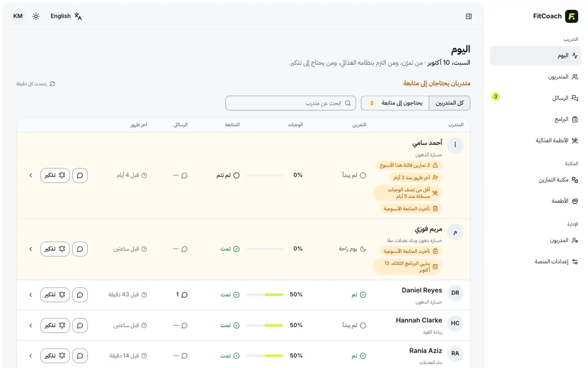Open البرامج in the sidebar
This screenshot has width=588, height=368.
point(535,119)
